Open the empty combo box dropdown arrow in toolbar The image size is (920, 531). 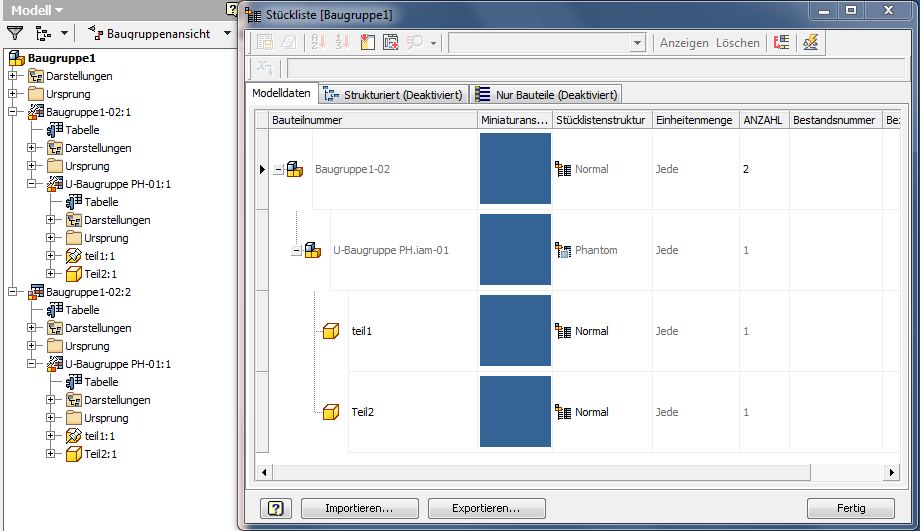click(x=637, y=43)
